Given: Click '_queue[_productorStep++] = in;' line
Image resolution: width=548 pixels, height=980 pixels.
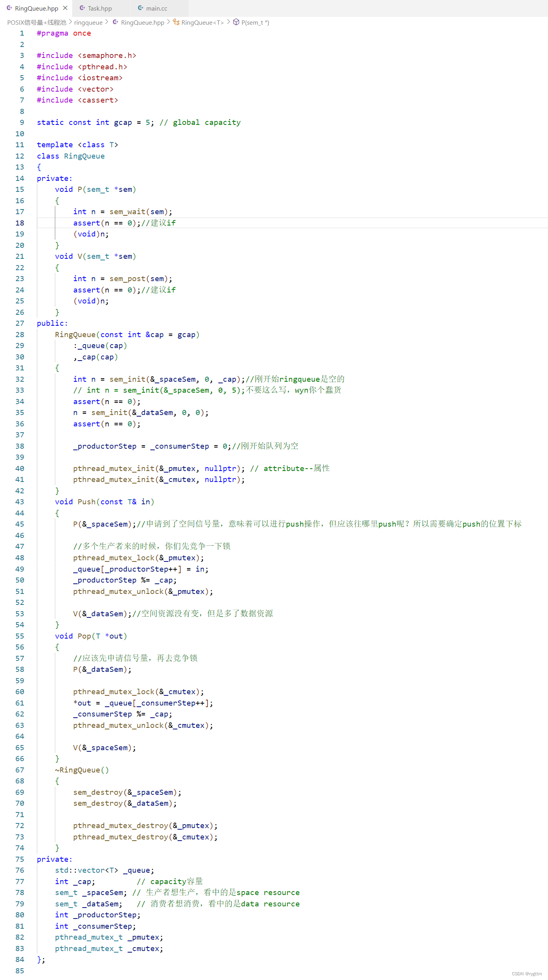Looking at the screenshot, I should tap(141, 569).
